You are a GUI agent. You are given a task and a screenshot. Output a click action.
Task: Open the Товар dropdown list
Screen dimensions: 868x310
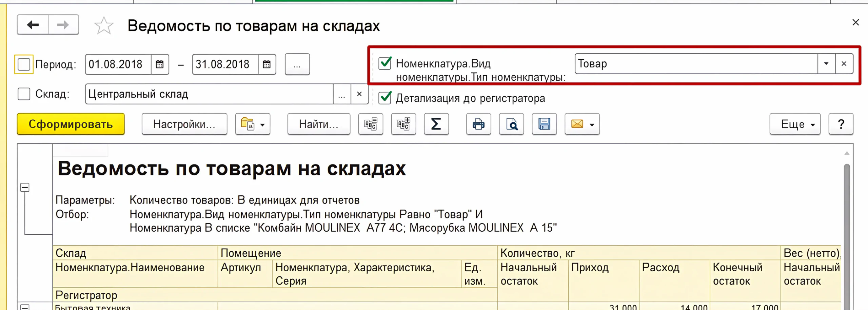tap(826, 64)
